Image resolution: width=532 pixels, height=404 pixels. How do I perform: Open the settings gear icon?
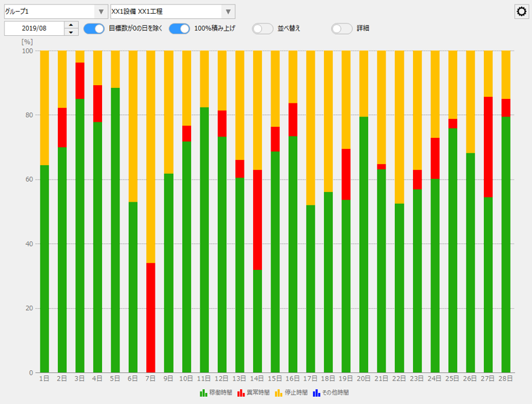tap(520, 12)
